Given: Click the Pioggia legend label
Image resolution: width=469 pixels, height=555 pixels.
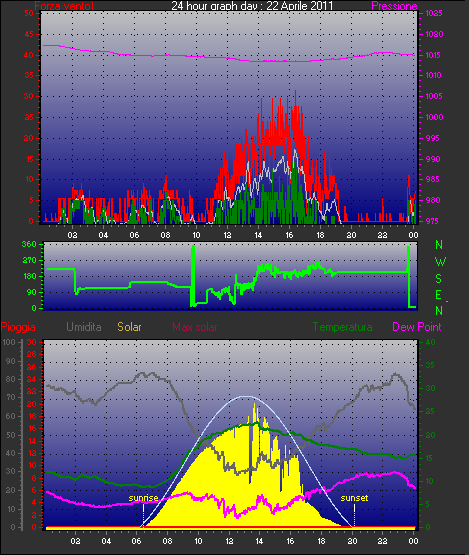Looking at the screenshot, I should tap(18, 327).
